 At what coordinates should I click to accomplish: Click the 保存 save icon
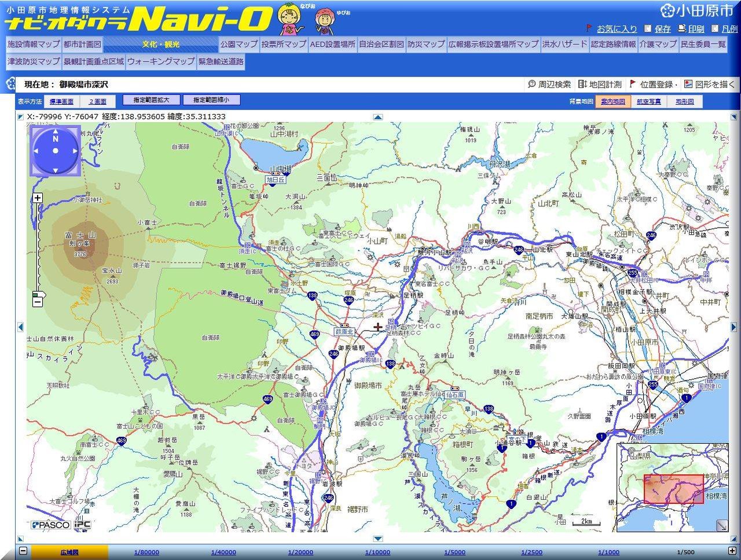pos(648,28)
